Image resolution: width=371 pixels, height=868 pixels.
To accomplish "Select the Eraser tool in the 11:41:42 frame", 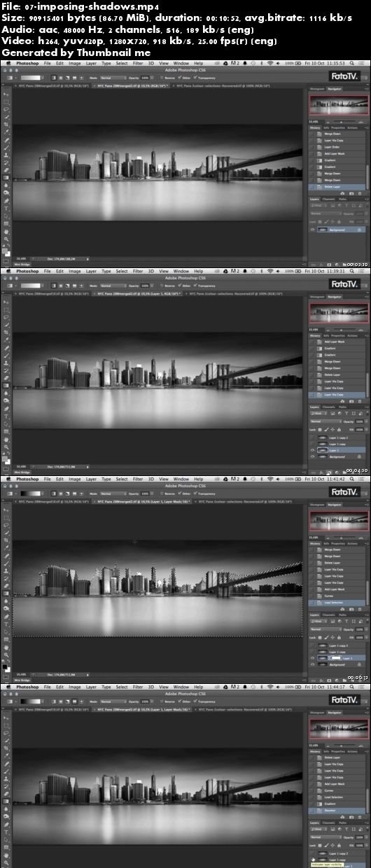I will 6,586.
